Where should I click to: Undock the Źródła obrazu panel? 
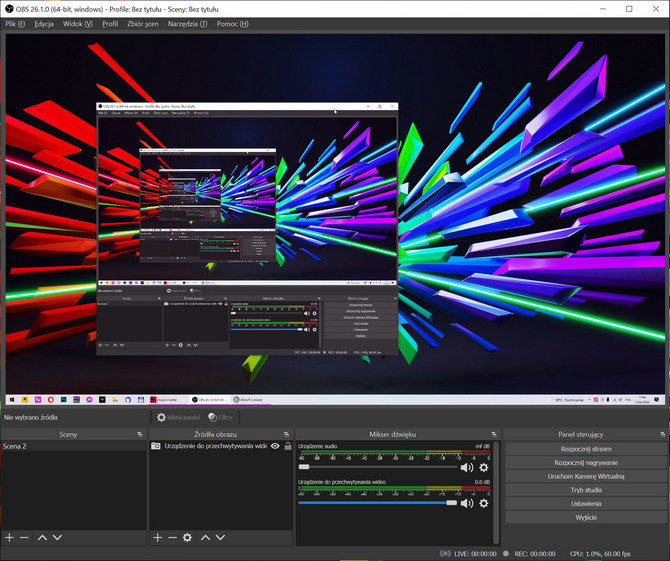pyautogui.click(x=286, y=434)
